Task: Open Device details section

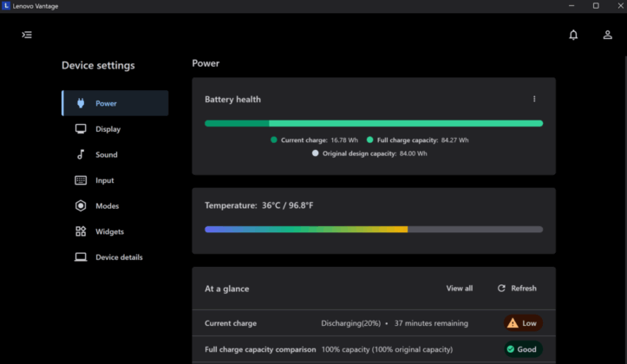Action: coord(115,257)
